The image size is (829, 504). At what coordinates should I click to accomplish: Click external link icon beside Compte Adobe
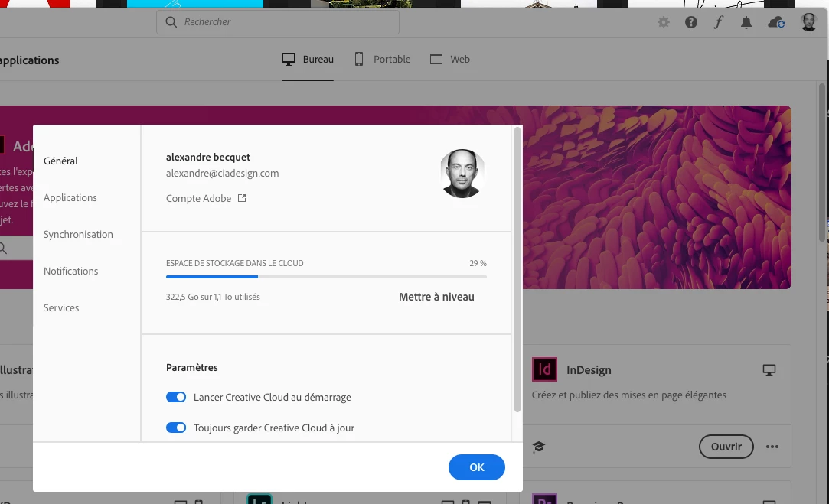pyautogui.click(x=242, y=198)
